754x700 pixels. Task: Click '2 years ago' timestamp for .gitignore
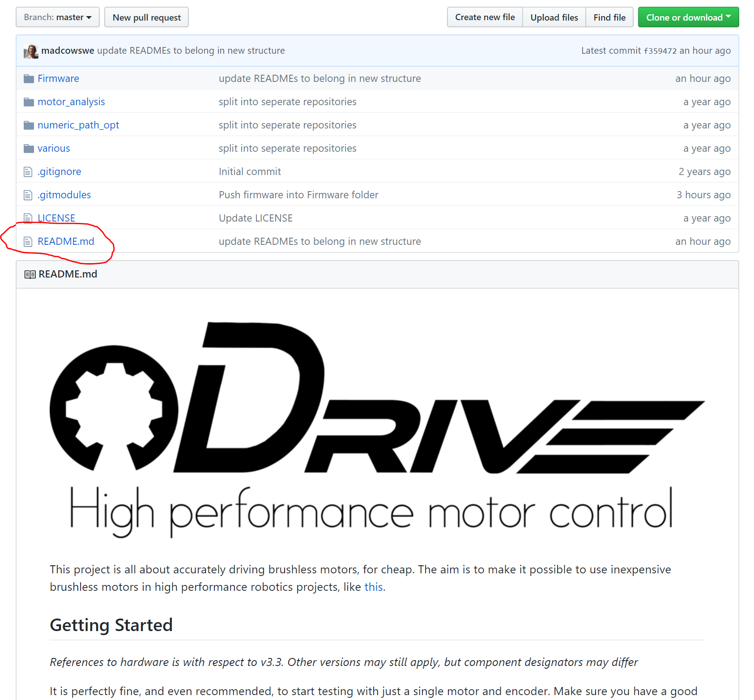704,171
